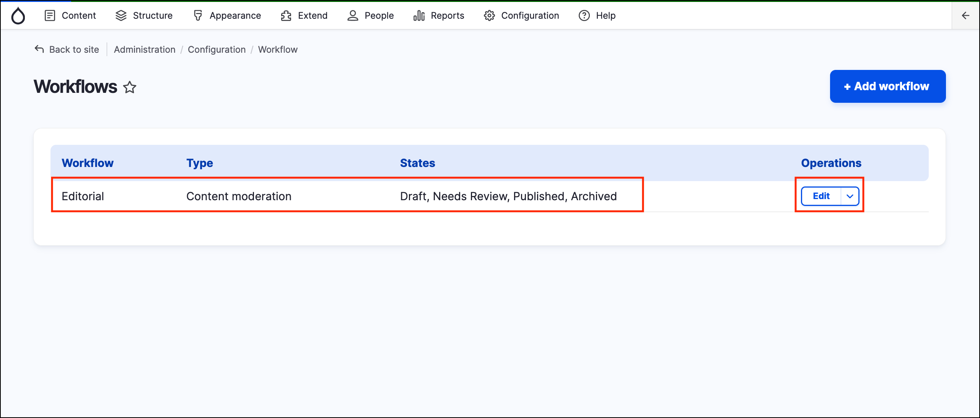Click the Structure layers icon
The height and width of the screenshot is (418, 980).
[121, 16]
